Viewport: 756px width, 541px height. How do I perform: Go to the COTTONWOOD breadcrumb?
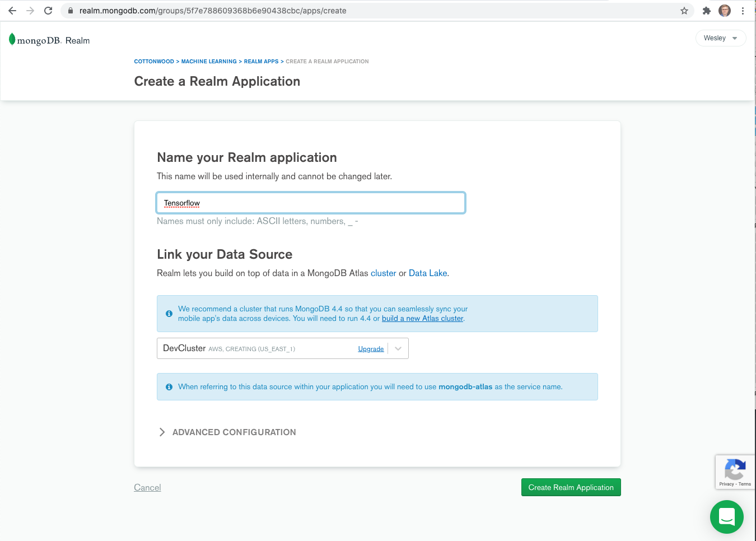pyautogui.click(x=154, y=62)
